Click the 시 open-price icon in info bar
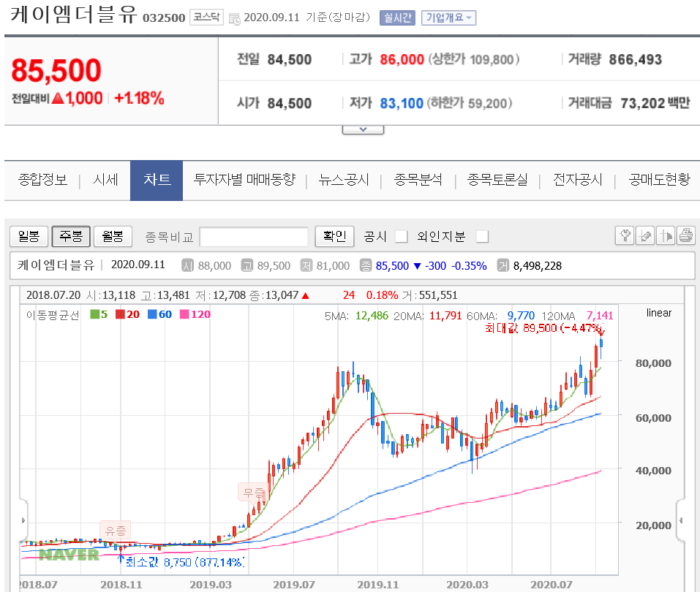Viewport: 700px width, 592px height. [x=187, y=266]
